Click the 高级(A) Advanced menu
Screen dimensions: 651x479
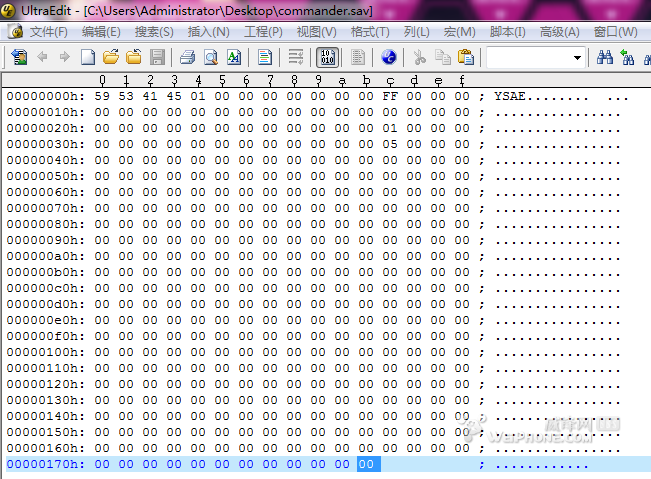point(559,32)
